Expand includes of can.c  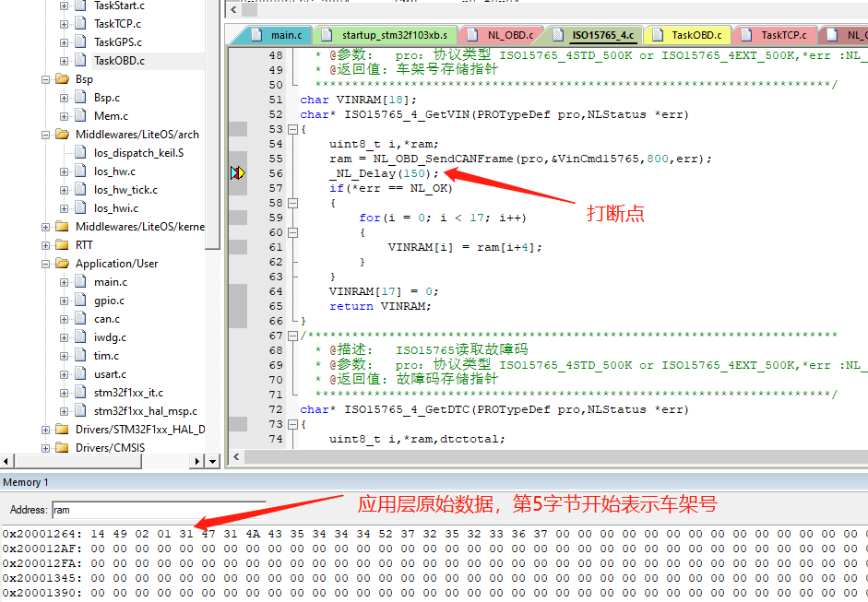(x=65, y=319)
